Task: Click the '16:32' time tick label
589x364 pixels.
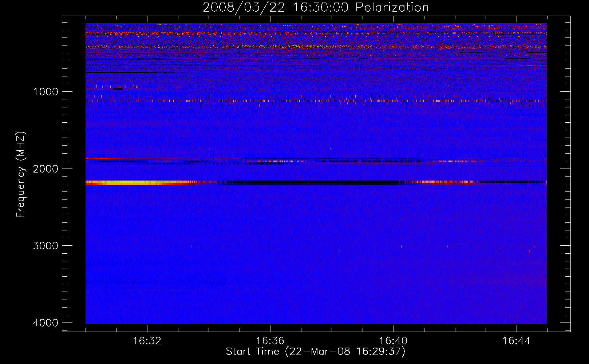Action: pos(147,341)
